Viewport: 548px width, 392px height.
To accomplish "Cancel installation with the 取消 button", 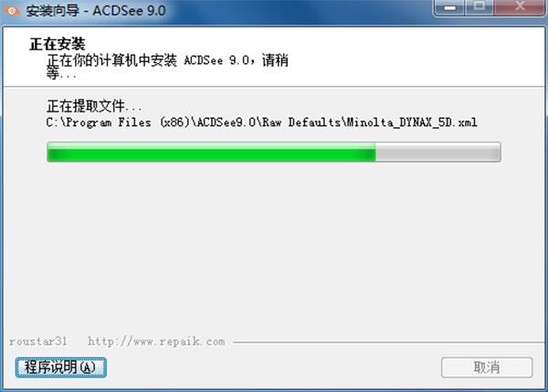I will pos(487,367).
